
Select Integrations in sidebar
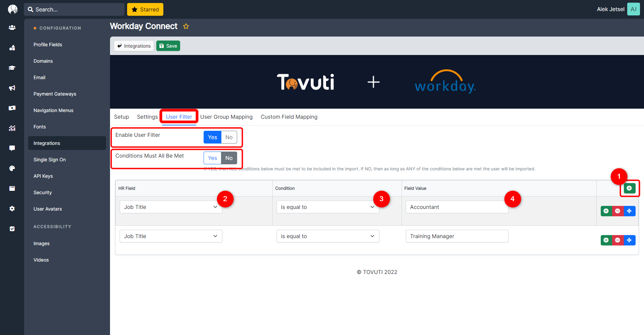(67, 143)
